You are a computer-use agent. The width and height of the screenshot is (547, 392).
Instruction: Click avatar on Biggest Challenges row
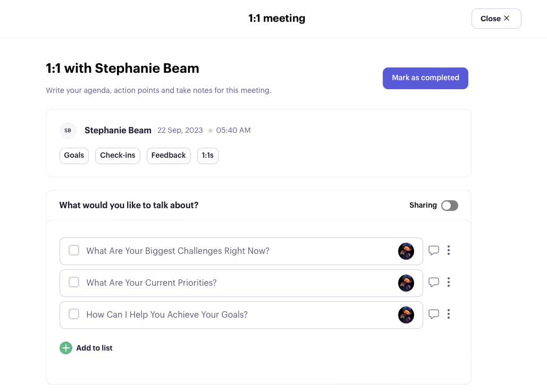(x=406, y=251)
